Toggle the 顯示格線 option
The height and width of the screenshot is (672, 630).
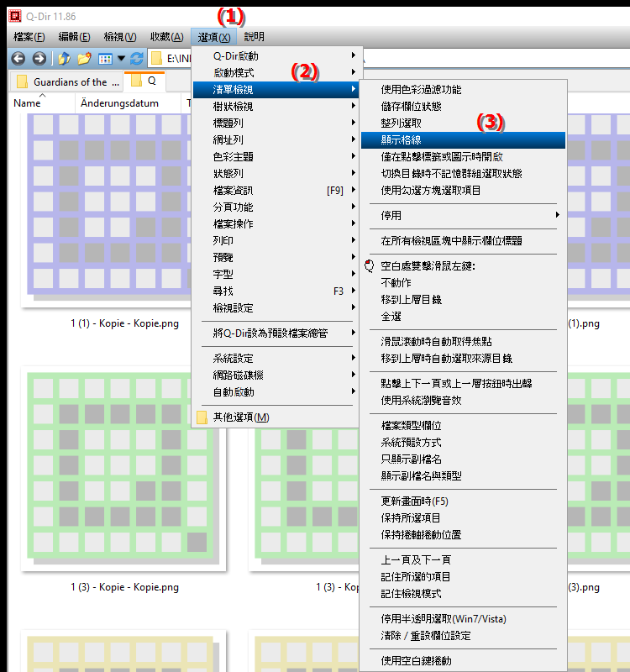tap(463, 140)
